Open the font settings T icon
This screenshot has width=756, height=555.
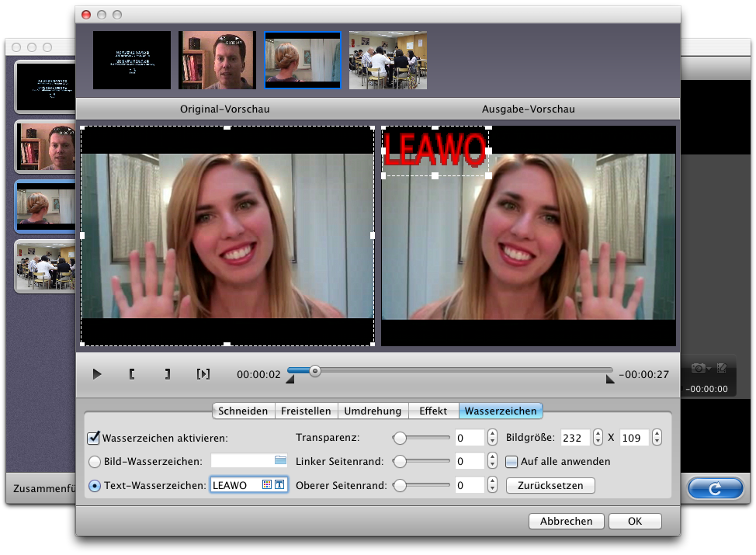279,485
